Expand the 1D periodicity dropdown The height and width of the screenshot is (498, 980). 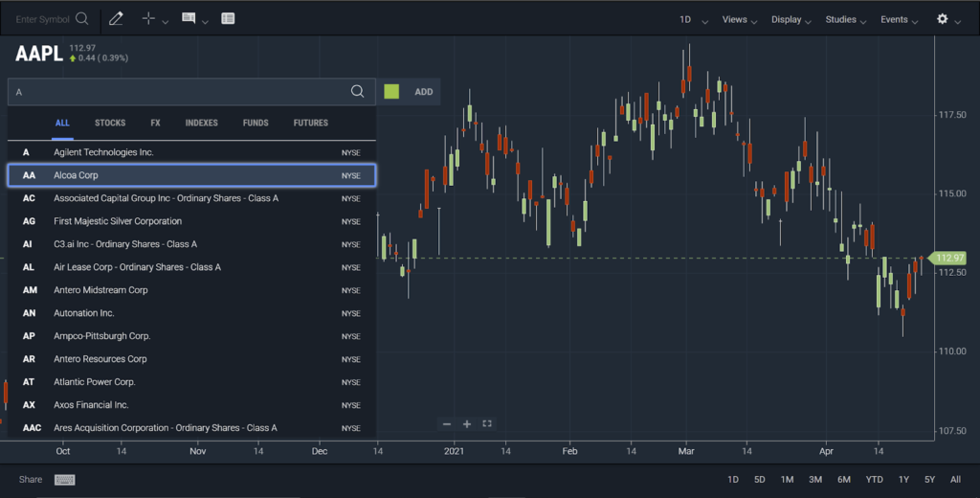(693, 19)
